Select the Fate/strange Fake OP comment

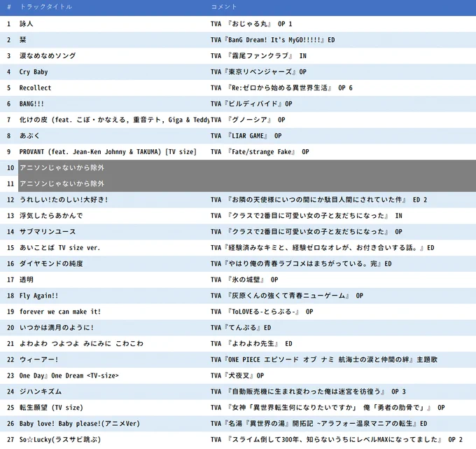click(x=260, y=151)
